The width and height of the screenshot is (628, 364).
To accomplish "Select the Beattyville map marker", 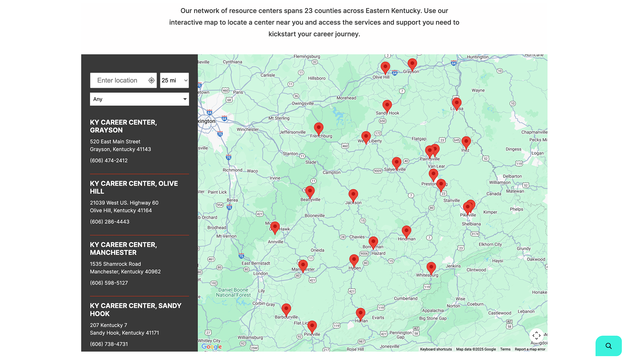I will pos(310,192).
